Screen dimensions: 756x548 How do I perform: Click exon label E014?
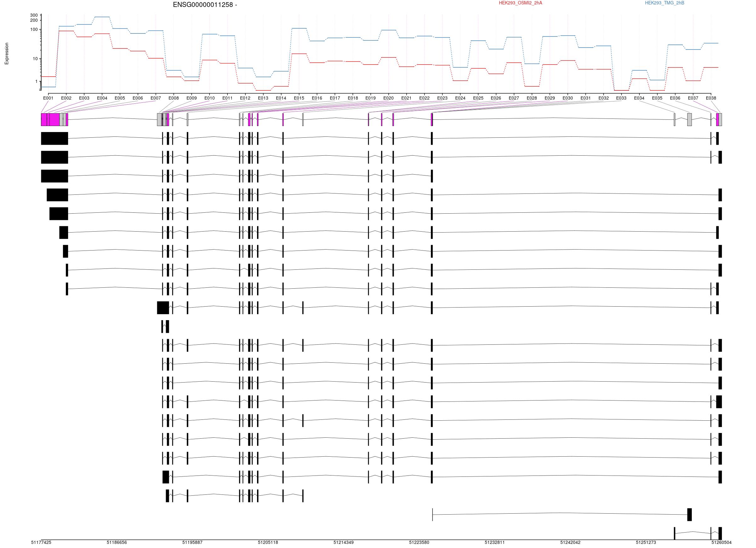281,98
